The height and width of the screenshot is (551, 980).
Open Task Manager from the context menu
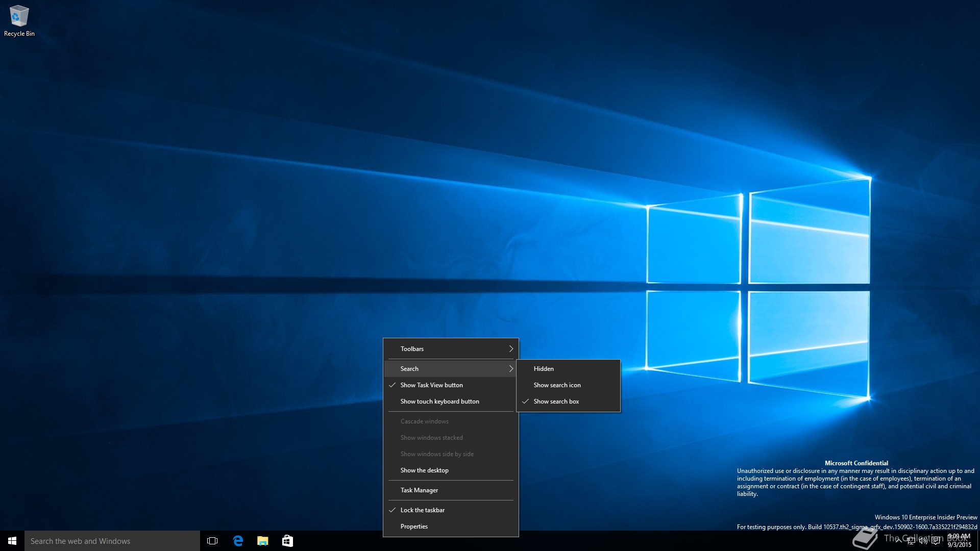tap(451, 490)
